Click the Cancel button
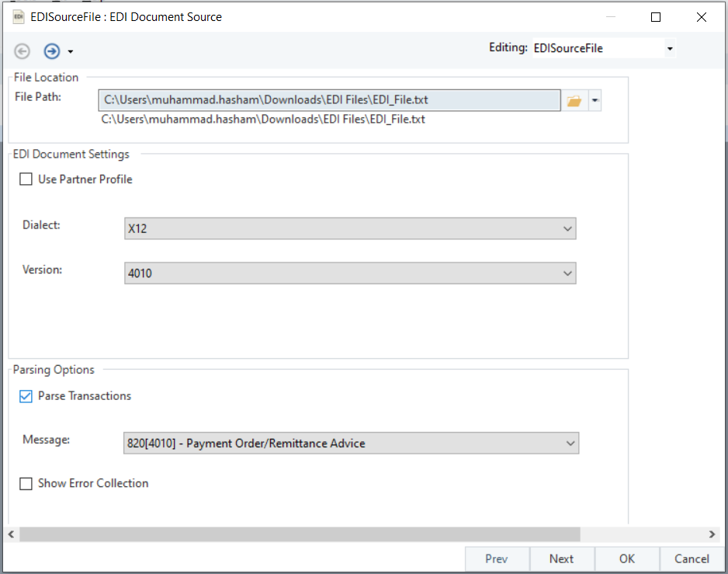This screenshot has height=574, width=728. (x=692, y=558)
